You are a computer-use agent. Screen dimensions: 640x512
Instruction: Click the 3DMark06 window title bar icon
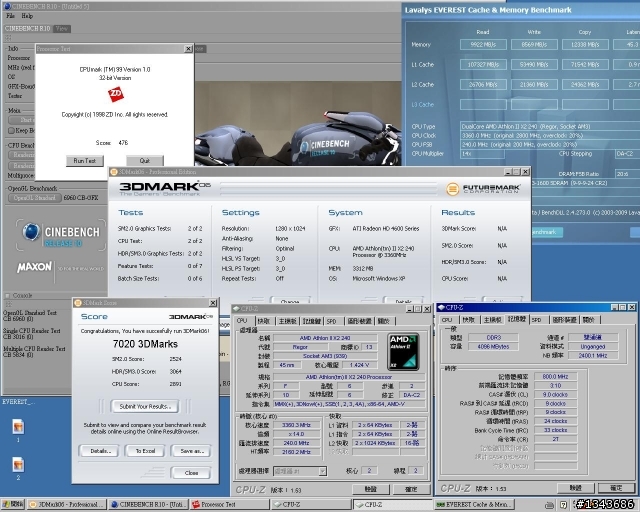[114, 172]
